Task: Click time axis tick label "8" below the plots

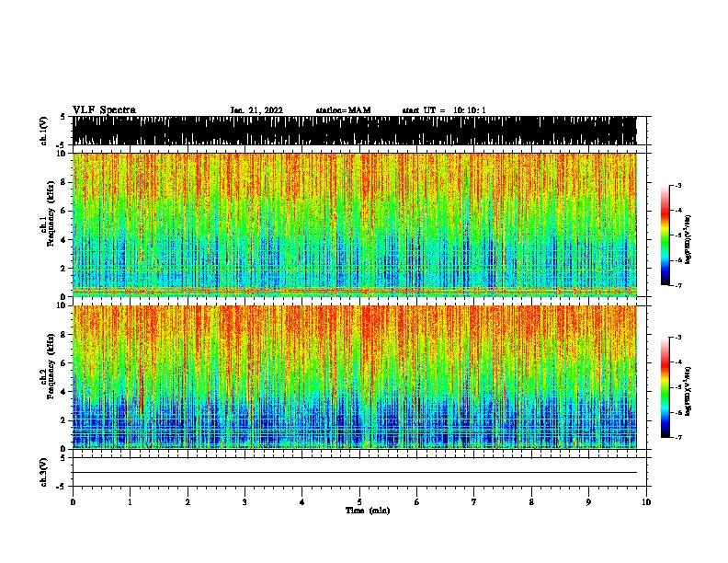Action: [531, 502]
